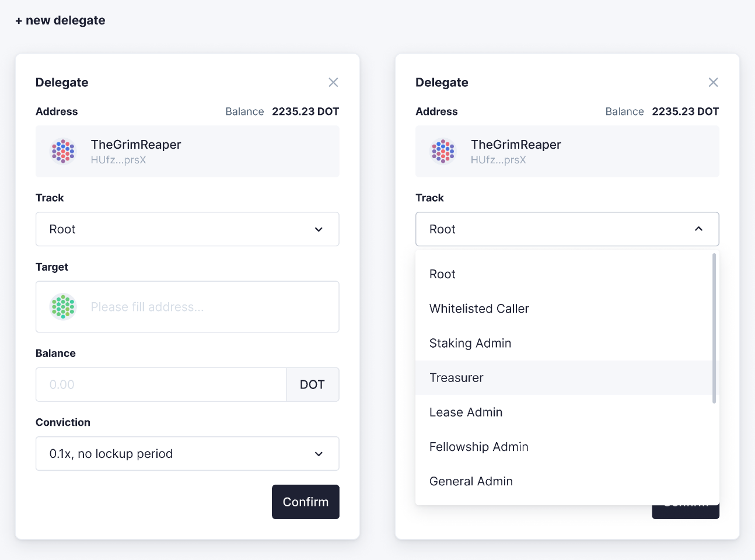
Task: Open the Conviction dropdown
Action: pyautogui.click(x=187, y=453)
